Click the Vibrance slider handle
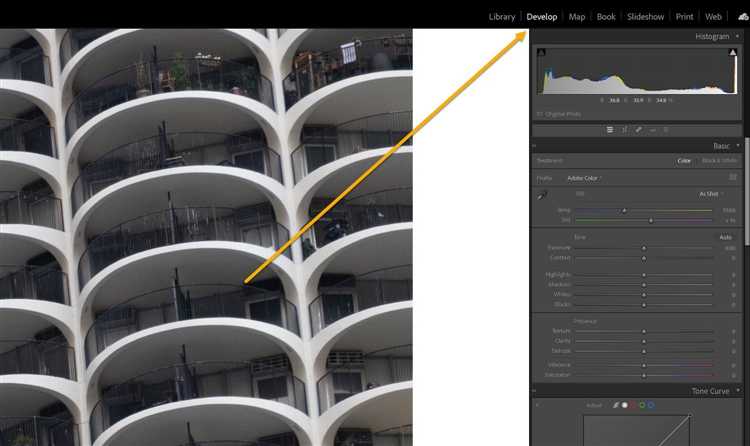 [644, 366]
